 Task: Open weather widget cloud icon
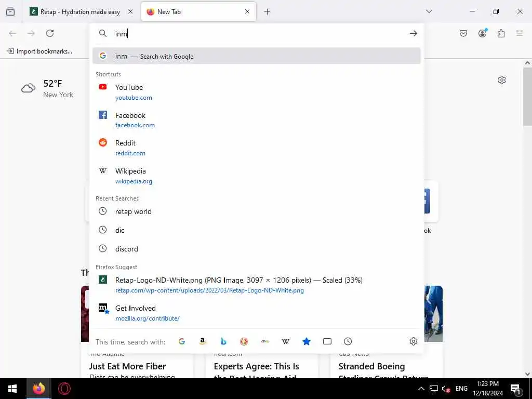pyautogui.click(x=28, y=88)
